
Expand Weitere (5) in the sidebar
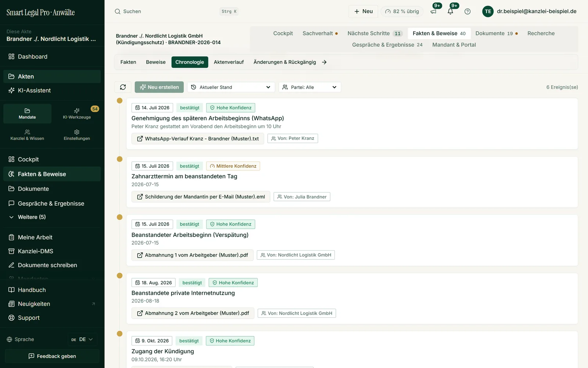52,217
